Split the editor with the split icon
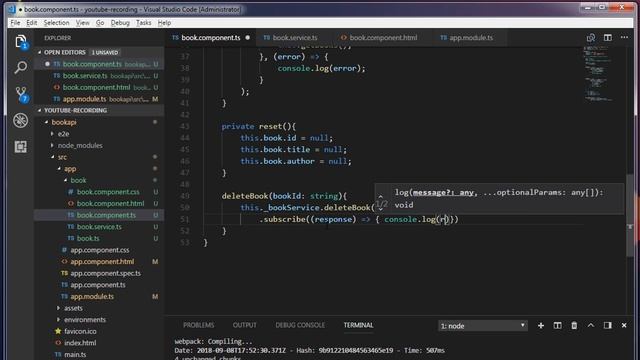Image resolution: width=640 pixels, height=360 pixels. [x=608, y=38]
